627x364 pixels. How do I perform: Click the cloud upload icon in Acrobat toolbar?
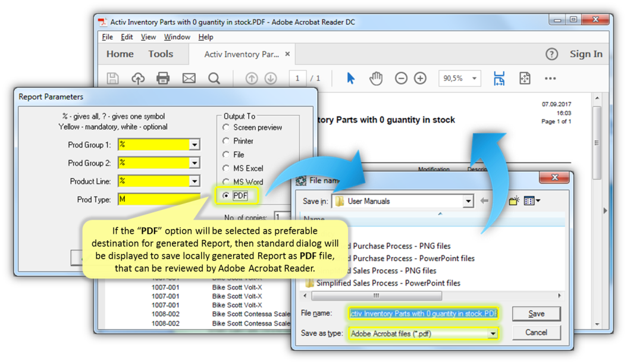click(x=138, y=78)
